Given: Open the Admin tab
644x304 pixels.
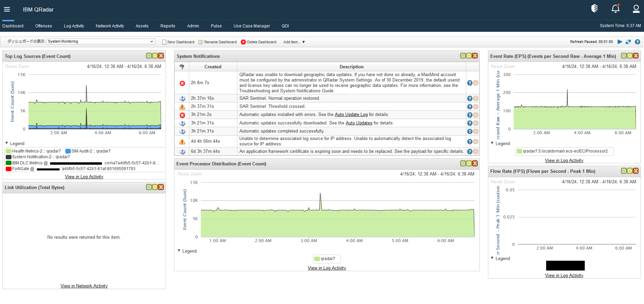Looking at the screenshot, I should click(193, 26).
